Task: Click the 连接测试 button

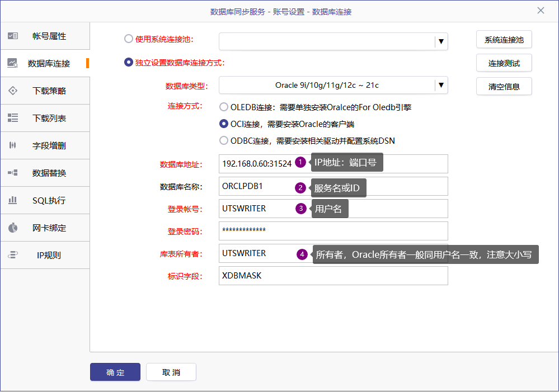Action: (x=504, y=63)
